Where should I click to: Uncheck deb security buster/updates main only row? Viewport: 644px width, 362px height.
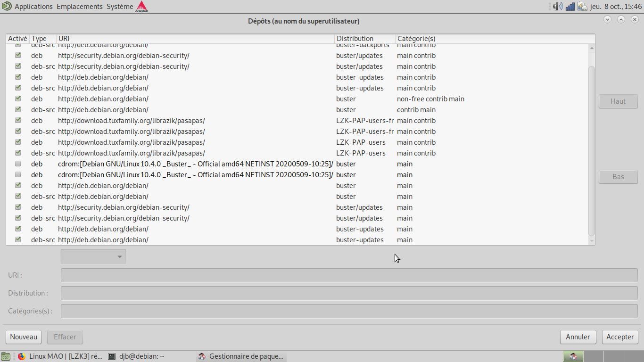coord(18,207)
